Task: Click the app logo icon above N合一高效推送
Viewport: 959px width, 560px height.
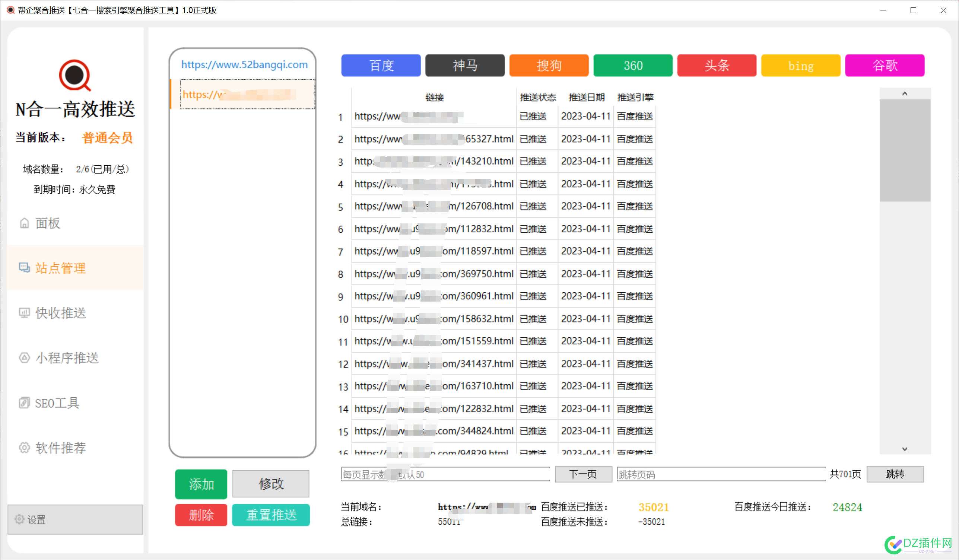Action: [74, 75]
